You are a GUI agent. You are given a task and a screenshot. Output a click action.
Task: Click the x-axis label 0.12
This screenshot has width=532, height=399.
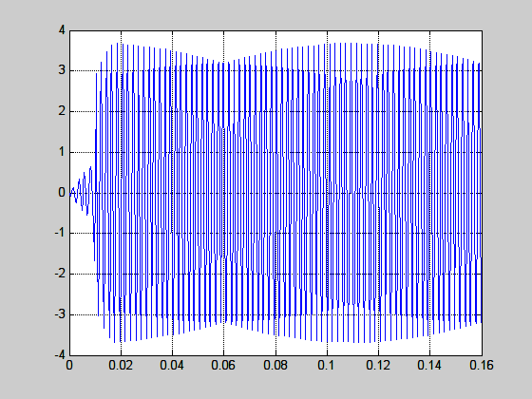378,366
